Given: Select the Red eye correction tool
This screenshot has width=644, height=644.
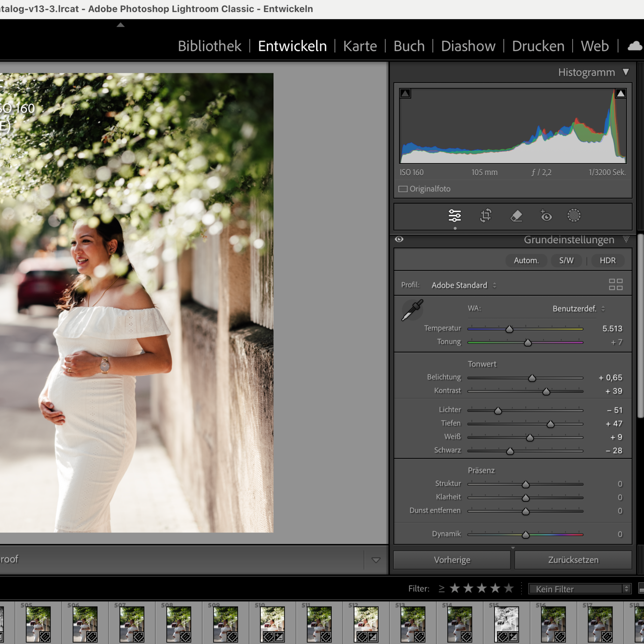Looking at the screenshot, I should coord(546,216).
